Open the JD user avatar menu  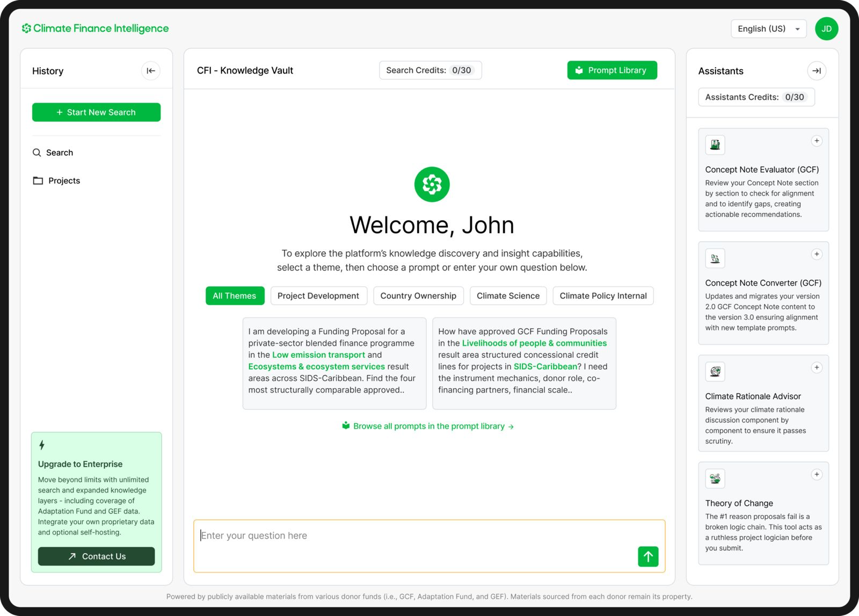(826, 29)
